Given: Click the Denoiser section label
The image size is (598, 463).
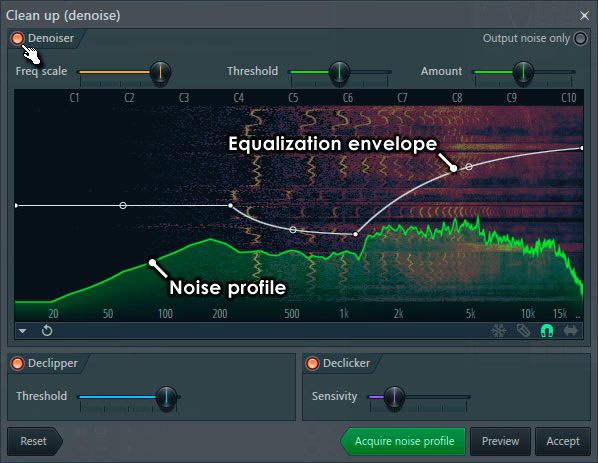Looking at the screenshot, I should click(x=51, y=38).
